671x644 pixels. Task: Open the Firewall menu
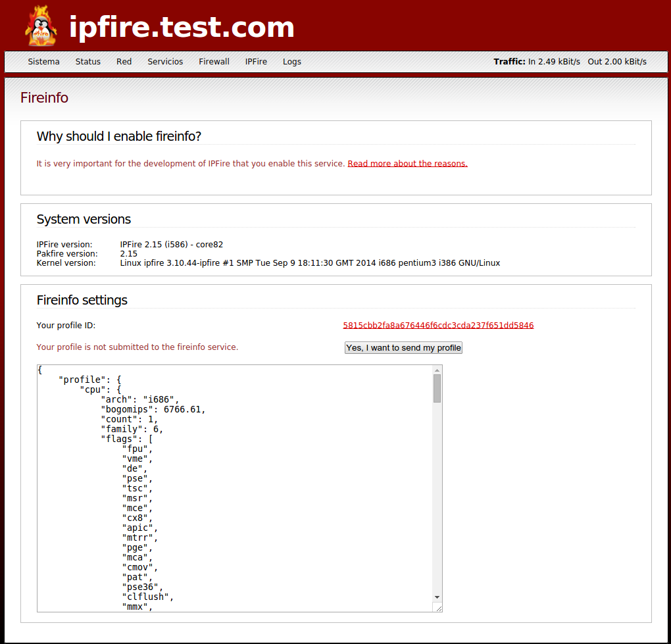(x=214, y=61)
